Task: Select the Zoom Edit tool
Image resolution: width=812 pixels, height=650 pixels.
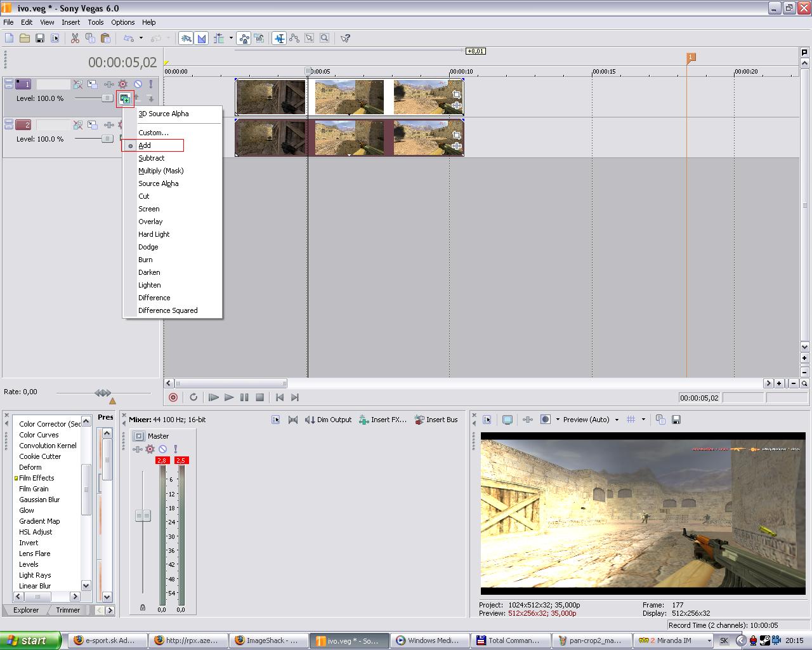Action: pyautogui.click(x=325, y=38)
